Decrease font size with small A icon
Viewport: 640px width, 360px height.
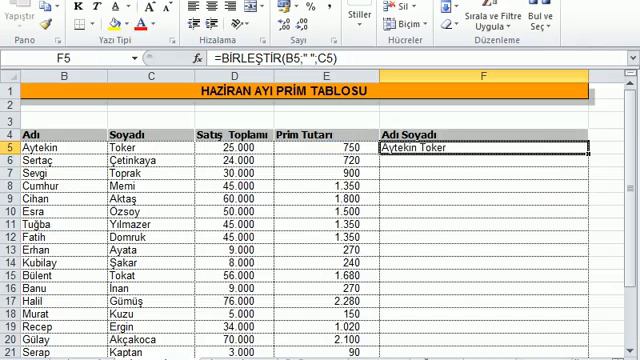pyautogui.click(x=167, y=7)
